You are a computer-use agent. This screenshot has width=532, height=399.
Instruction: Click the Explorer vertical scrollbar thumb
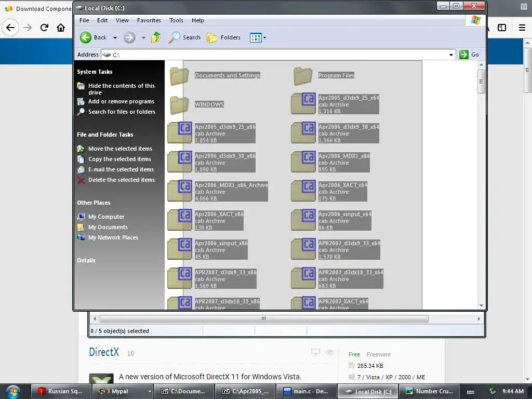point(481,82)
